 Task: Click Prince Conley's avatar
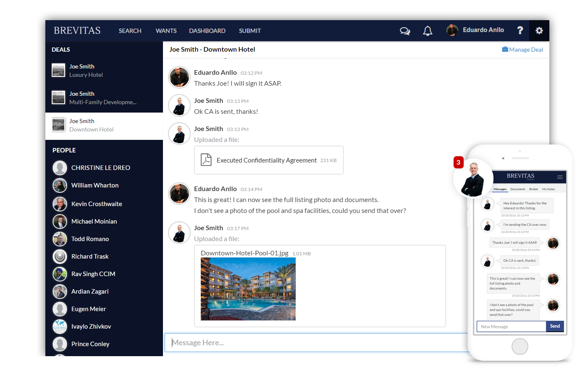click(60, 344)
